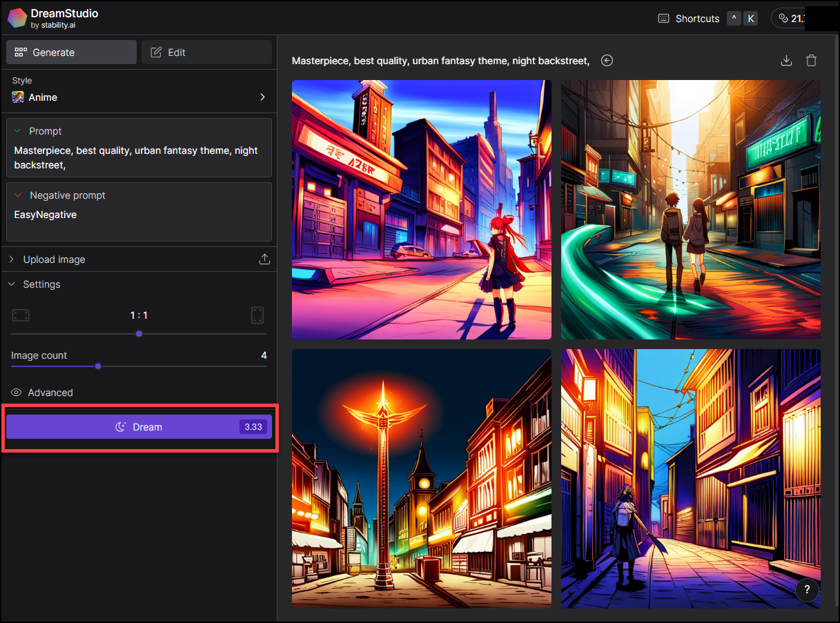The height and width of the screenshot is (623, 840).
Task: Collapse the Prompt section chevron
Action: point(17,131)
